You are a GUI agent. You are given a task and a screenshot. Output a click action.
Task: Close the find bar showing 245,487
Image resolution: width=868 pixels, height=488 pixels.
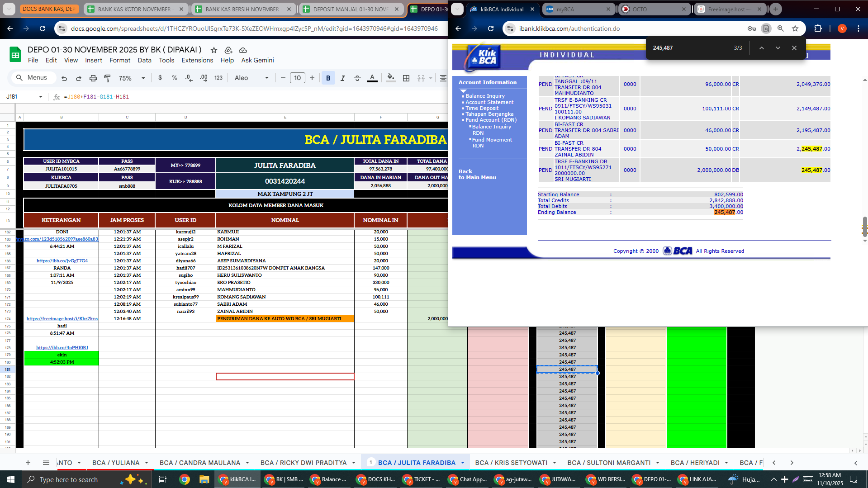pyautogui.click(x=794, y=48)
